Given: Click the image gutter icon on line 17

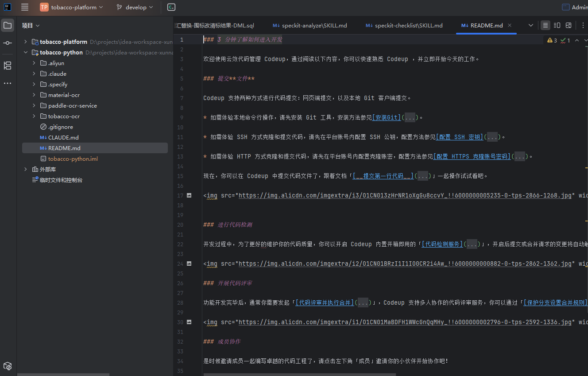Looking at the screenshot, I should (x=189, y=195).
